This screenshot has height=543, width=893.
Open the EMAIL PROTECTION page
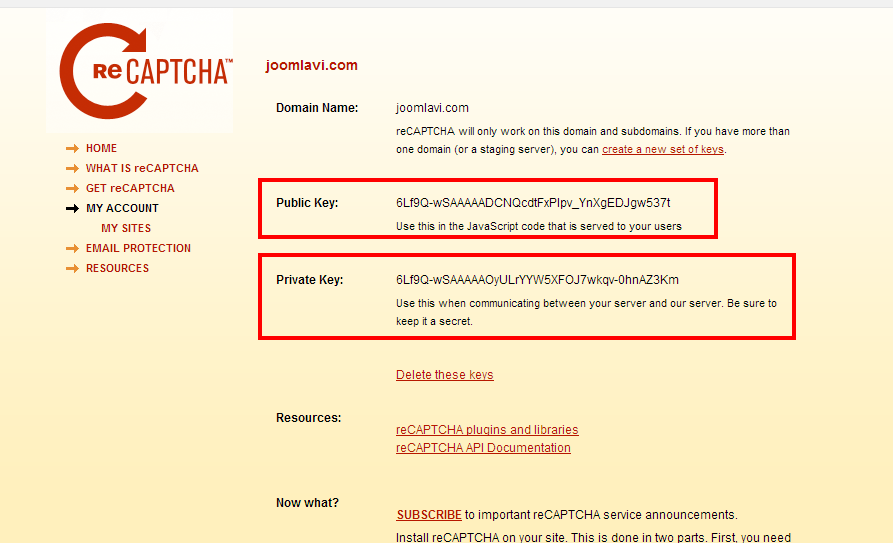tap(138, 248)
